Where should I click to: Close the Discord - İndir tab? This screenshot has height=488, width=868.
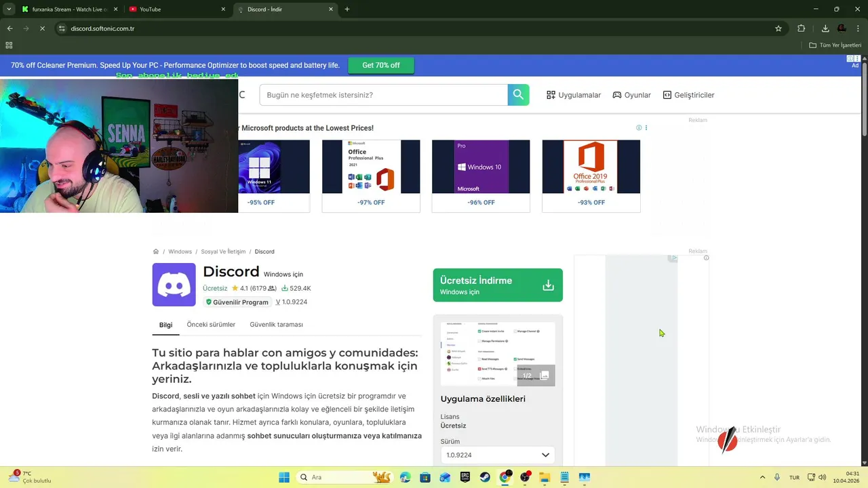(x=331, y=9)
